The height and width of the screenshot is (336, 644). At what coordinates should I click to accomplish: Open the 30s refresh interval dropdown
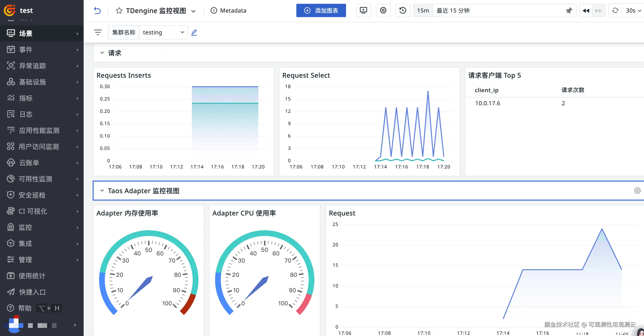pos(634,10)
